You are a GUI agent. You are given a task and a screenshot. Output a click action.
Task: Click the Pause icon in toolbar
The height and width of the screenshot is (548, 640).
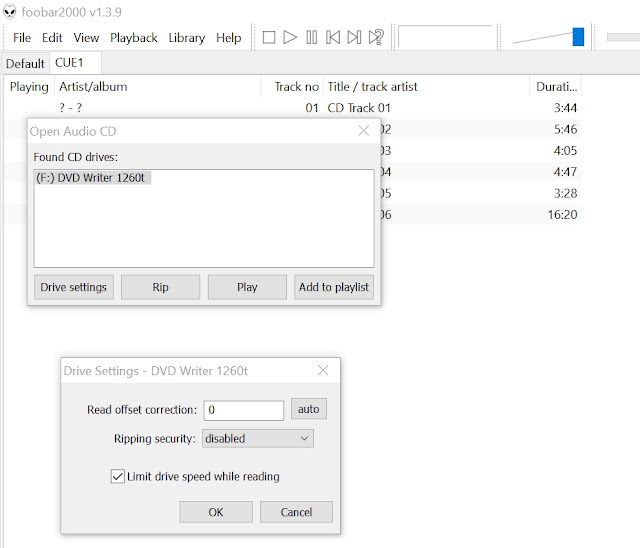[x=312, y=38]
